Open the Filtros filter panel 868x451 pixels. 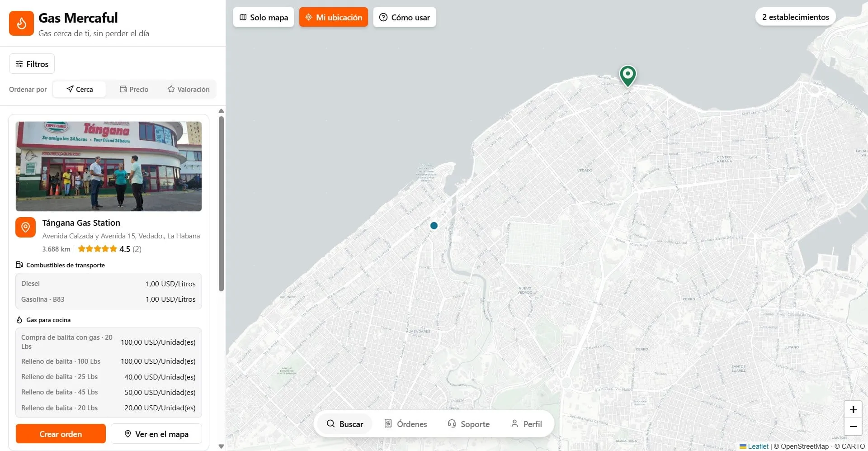(32, 64)
